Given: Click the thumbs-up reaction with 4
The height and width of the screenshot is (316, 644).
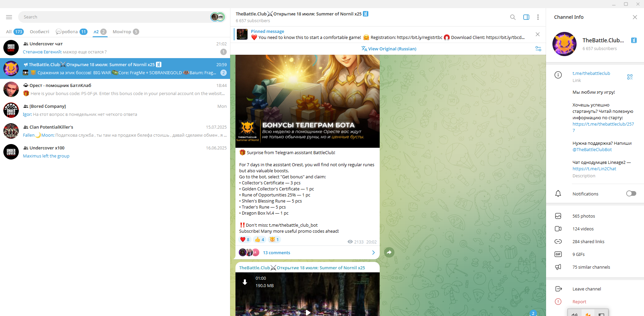Looking at the screenshot, I should (x=260, y=239).
